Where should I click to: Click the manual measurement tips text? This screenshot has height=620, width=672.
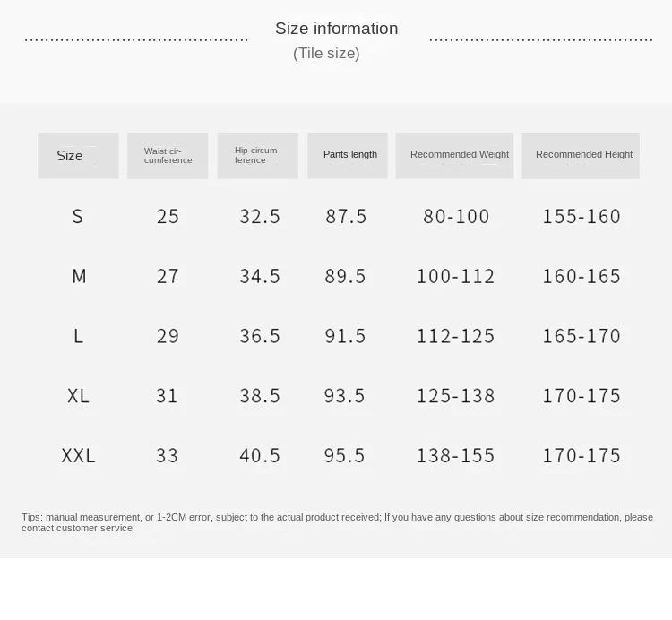click(x=337, y=522)
